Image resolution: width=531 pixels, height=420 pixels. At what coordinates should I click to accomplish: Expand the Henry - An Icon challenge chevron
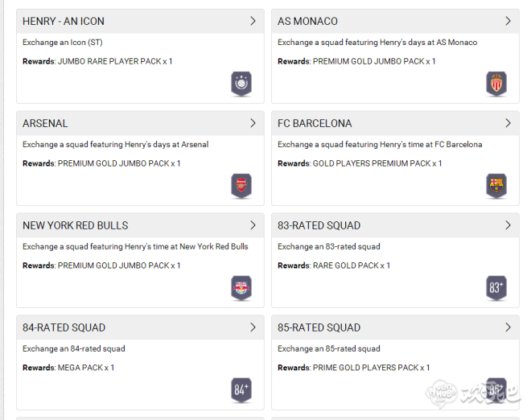tap(253, 21)
